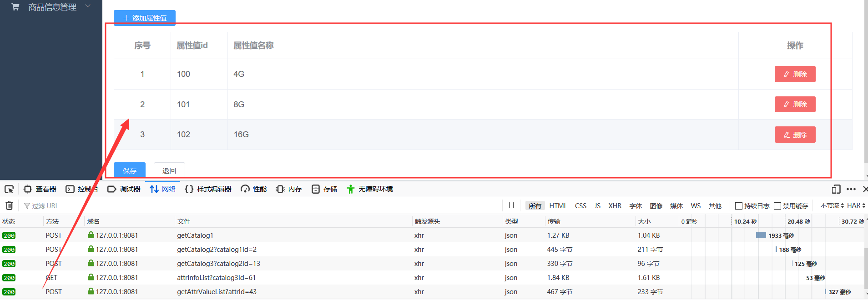Viewport: 868px width, 300px height.
Task: Select the attrInfoList?catalog3Id=61 request
Action: point(432,278)
